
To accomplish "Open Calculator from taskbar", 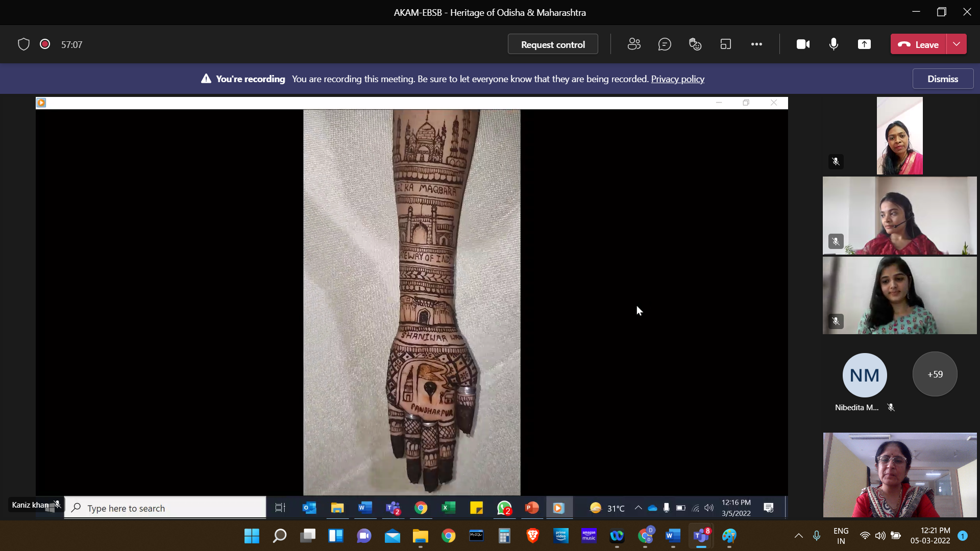I will [504, 536].
